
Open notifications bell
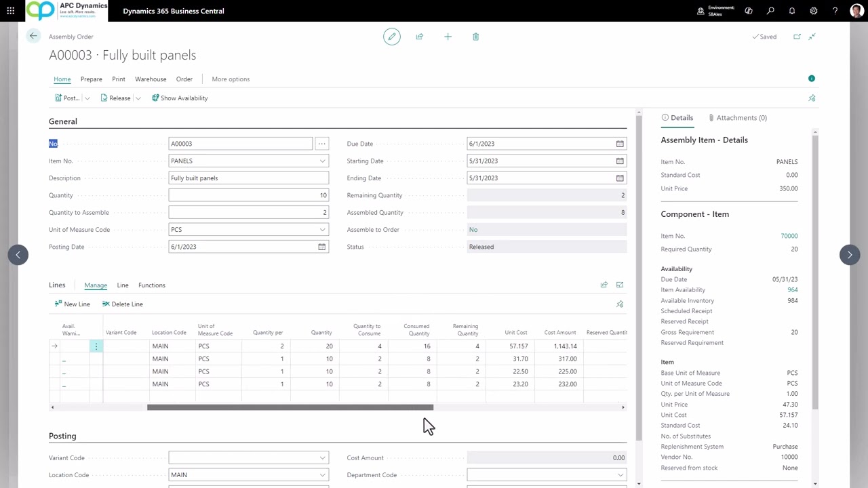coord(792,11)
